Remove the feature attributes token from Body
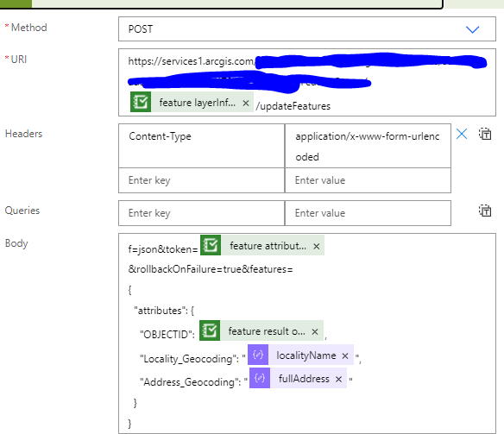This screenshot has width=504, height=434. [316, 247]
